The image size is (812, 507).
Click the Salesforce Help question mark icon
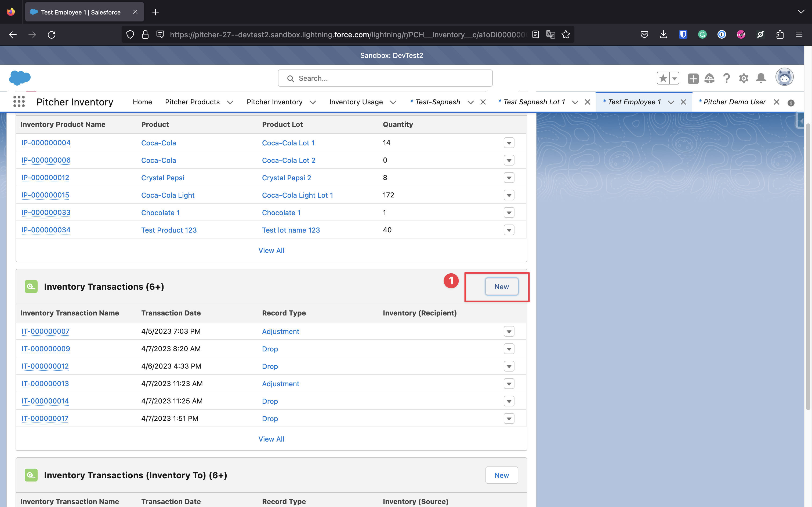(x=726, y=78)
